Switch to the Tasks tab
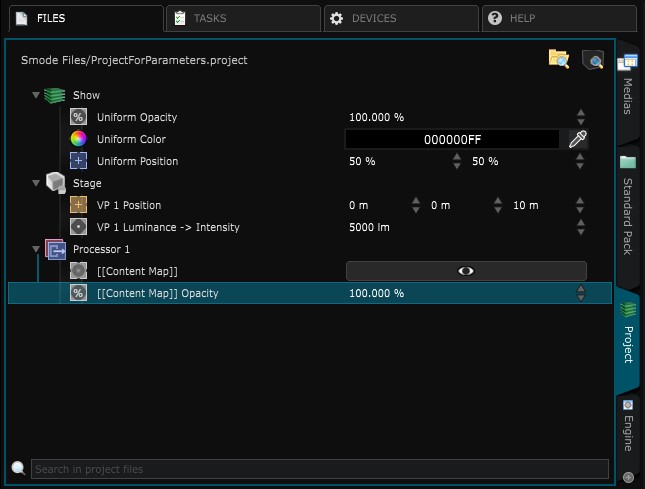 (242, 18)
